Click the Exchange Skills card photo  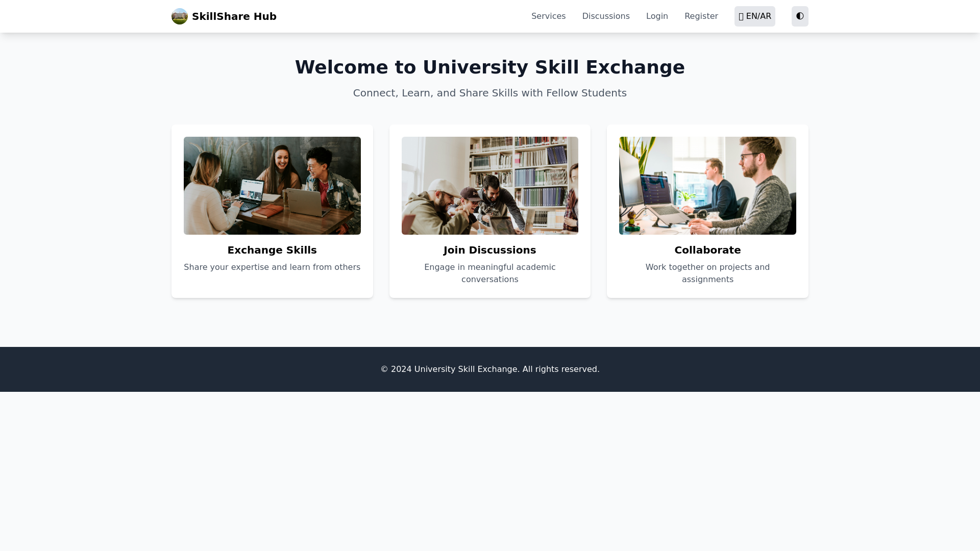point(272,186)
